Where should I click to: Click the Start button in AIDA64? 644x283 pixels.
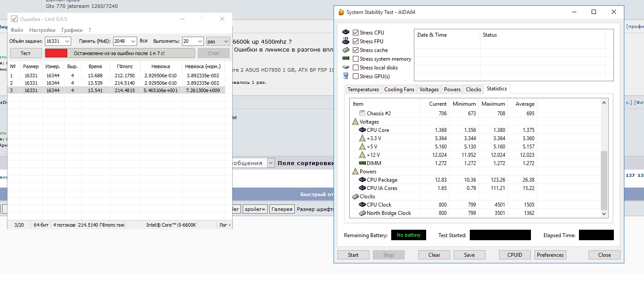tap(353, 255)
